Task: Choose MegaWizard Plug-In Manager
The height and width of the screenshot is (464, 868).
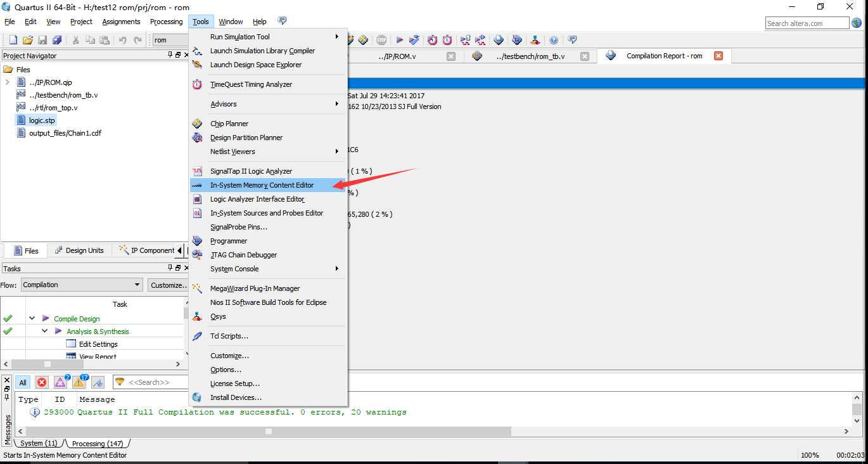Action: click(x=268, y=288)
